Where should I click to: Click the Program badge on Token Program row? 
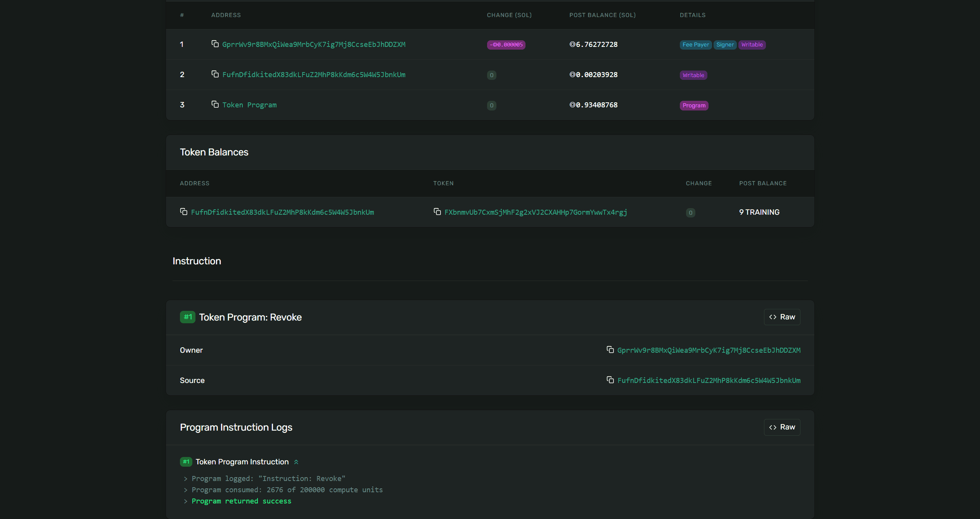pos(694,105)
